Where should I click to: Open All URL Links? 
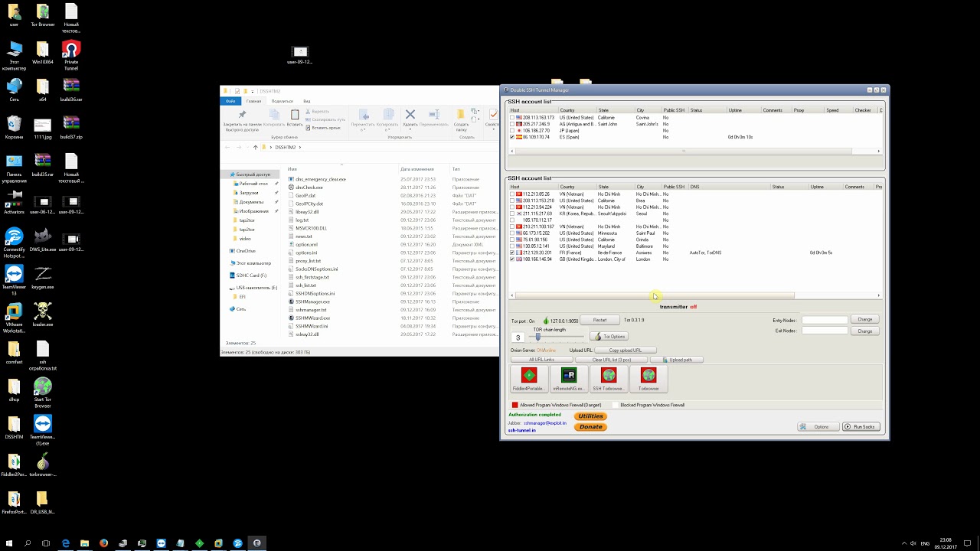(541, 360)
